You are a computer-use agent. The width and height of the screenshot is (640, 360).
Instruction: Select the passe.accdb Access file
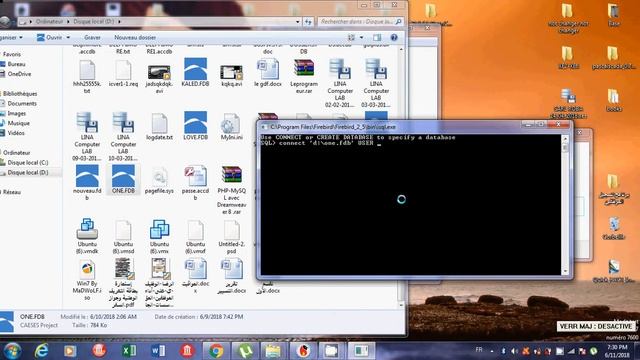click(x=196, y=182)
